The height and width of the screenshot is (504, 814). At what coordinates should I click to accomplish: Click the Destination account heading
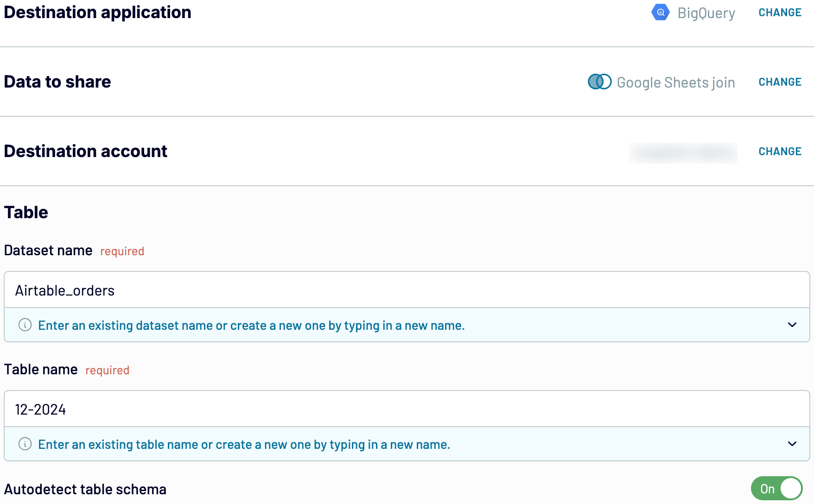click(85, 151)
